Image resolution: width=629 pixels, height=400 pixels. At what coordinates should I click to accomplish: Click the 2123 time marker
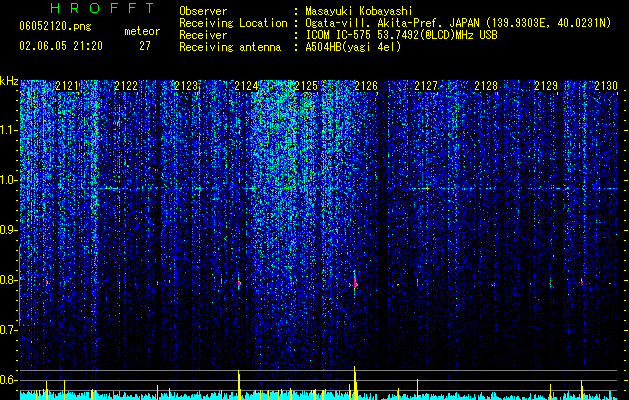[x=186, y=86]
